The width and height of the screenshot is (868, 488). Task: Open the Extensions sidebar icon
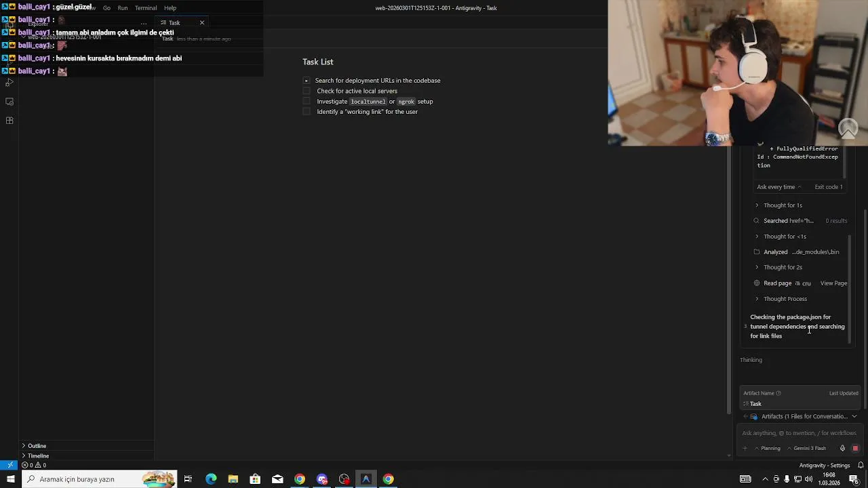tap(9, 121)
